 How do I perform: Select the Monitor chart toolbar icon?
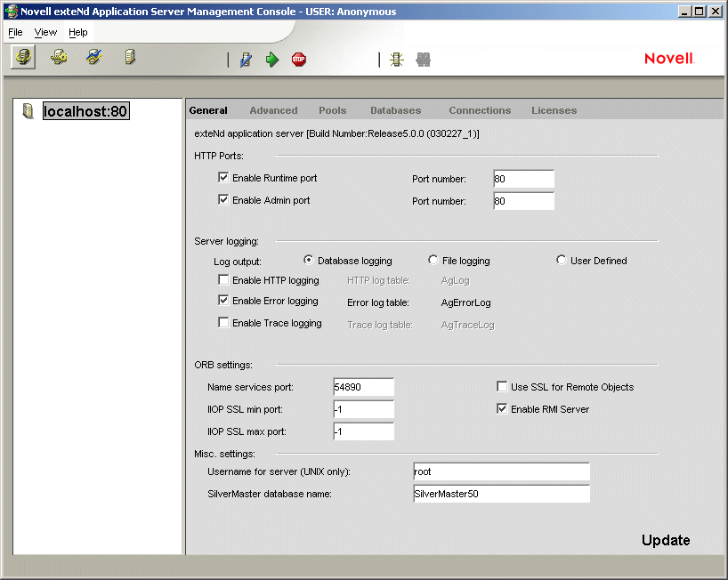[x=94, y=57]
